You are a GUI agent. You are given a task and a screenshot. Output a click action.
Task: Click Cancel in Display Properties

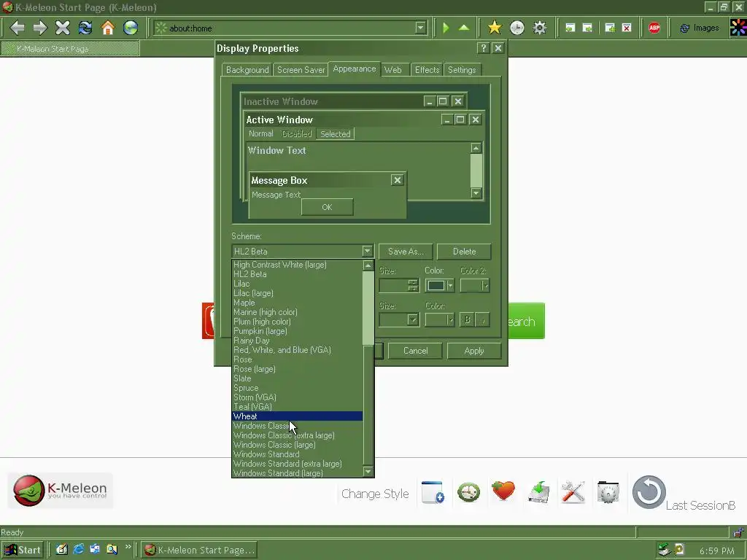click(415, 351)
